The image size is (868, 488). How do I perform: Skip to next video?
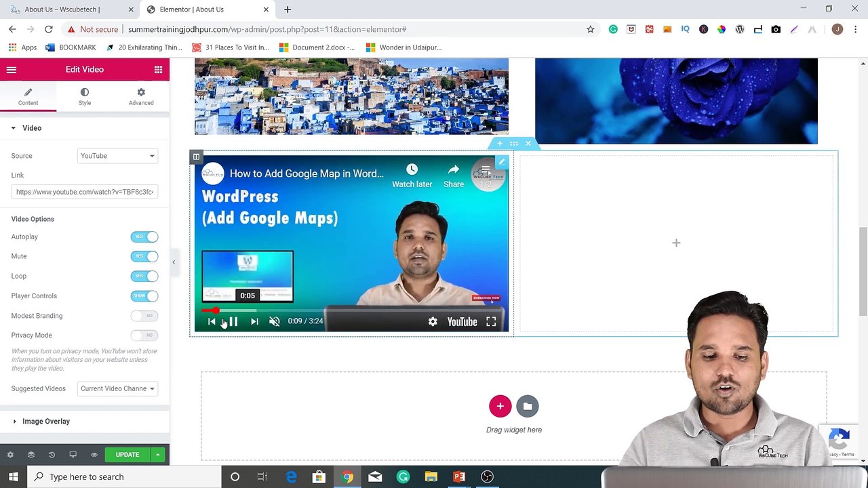pos(254,322)
